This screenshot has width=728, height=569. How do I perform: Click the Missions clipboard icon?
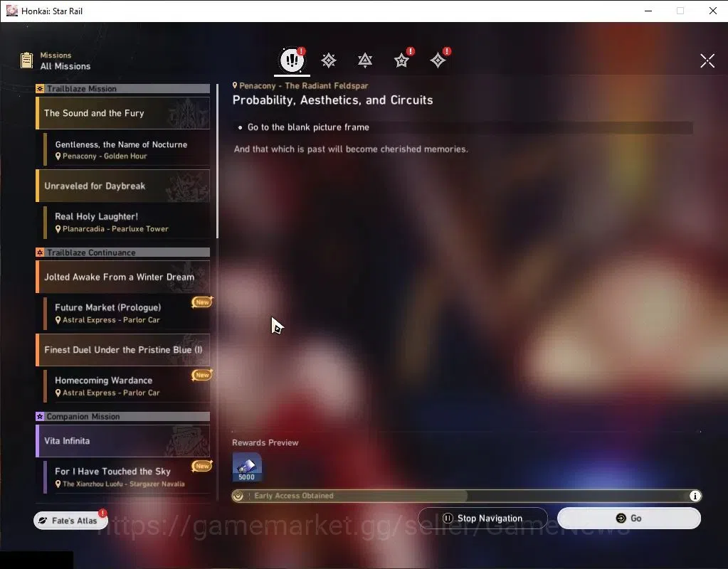point(26,60)
